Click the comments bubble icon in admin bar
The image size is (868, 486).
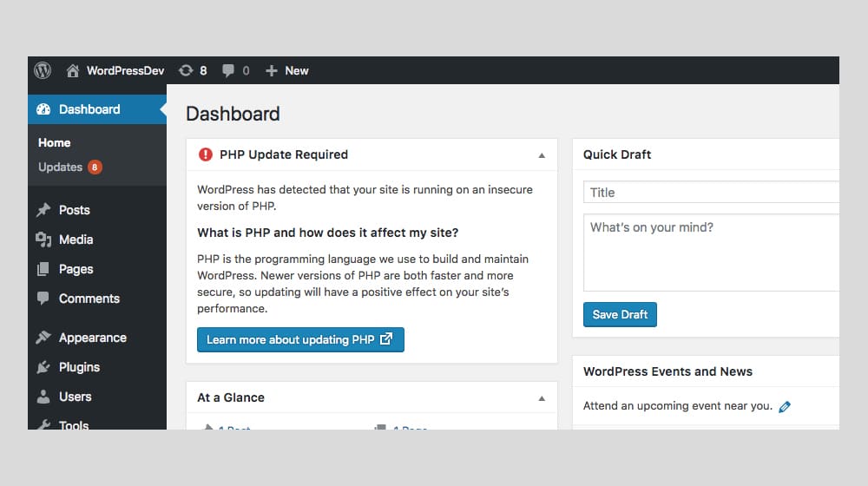pos(227,71)
